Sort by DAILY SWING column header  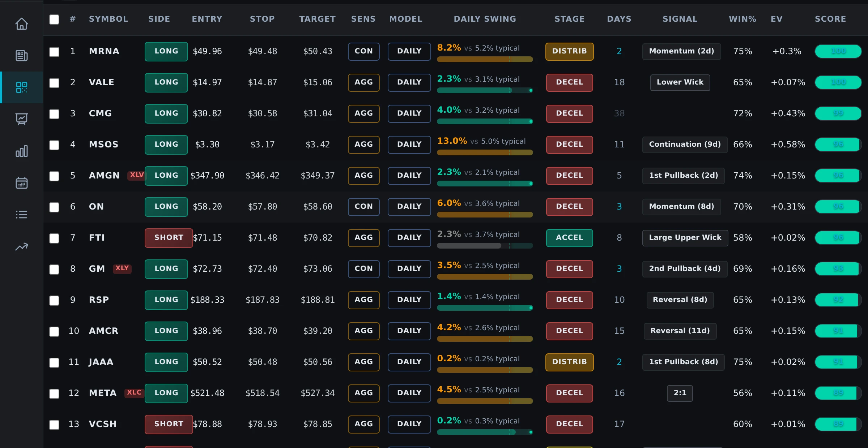(x=485, y=19)
